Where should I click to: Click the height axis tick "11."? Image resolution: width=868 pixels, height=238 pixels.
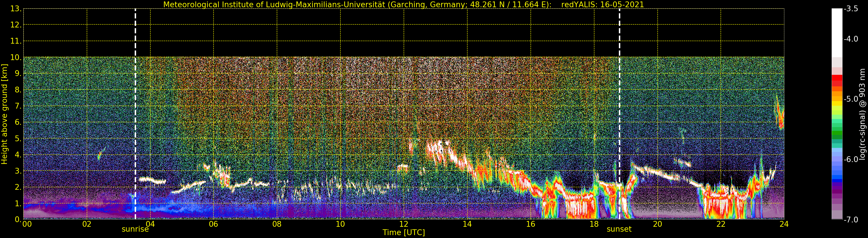(x=16, y=42)
